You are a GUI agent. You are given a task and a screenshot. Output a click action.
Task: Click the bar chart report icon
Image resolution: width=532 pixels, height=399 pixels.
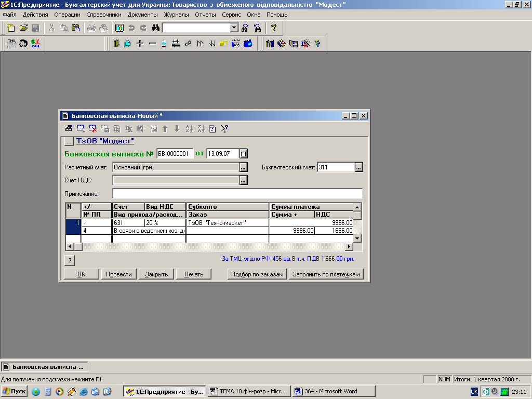click(x=270, y=44)
